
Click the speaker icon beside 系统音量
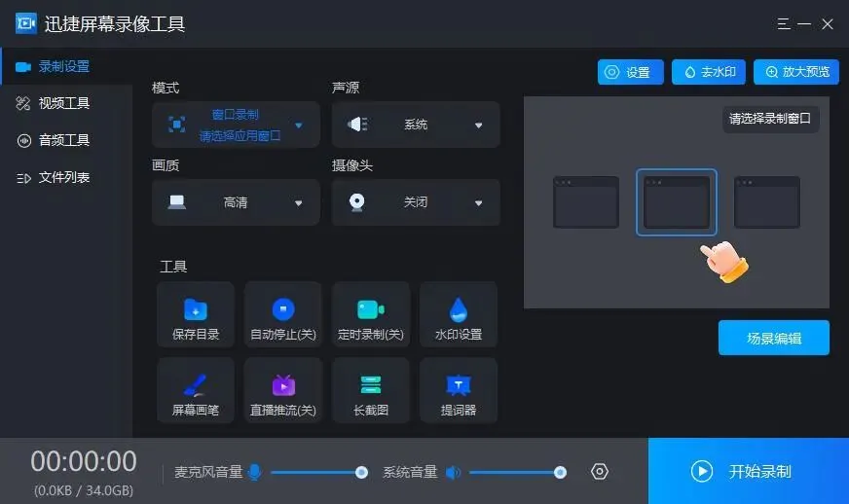[x=453, y=472]
